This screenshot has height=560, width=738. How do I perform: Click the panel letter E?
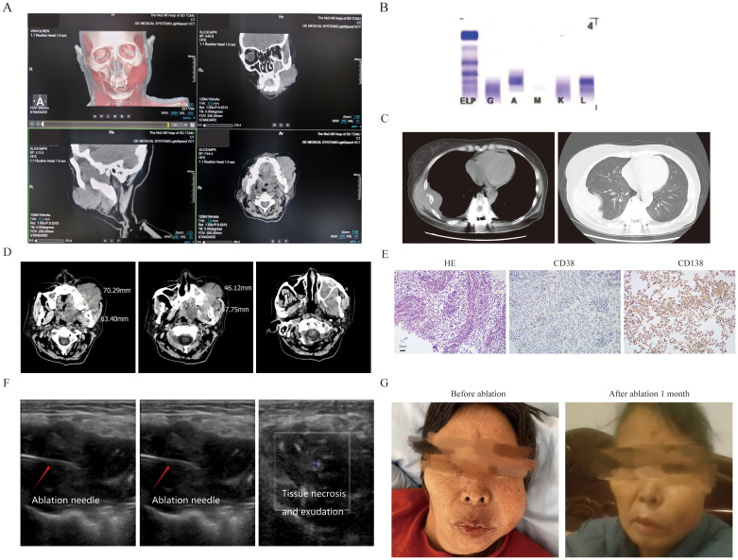click(385, 255)
